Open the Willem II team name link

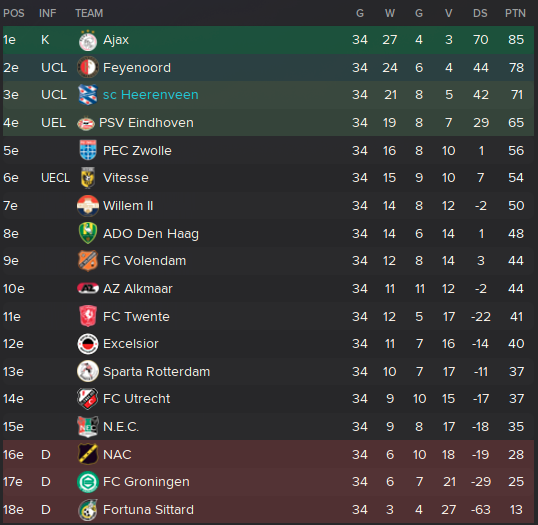(x=128, y=206)
